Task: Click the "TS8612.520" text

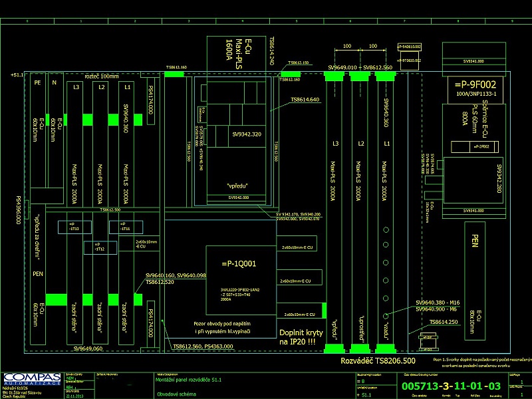Action: (160, 282)
